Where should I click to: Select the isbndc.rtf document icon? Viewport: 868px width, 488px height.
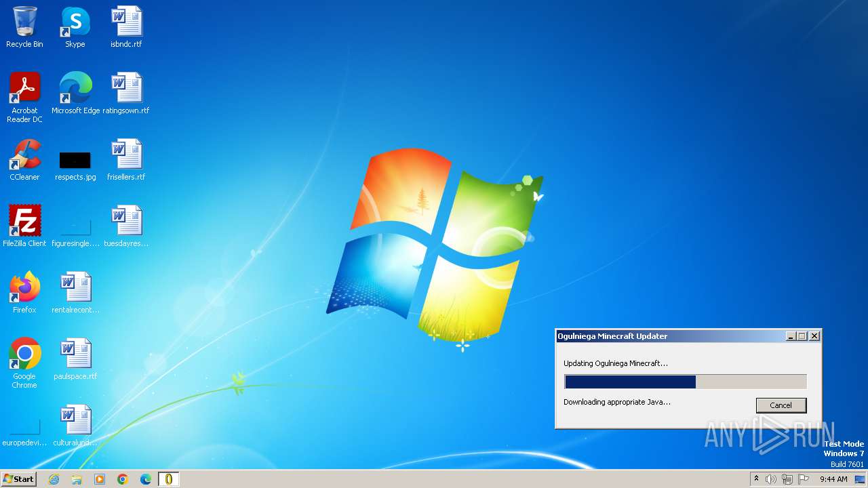[x=126, y=27]
